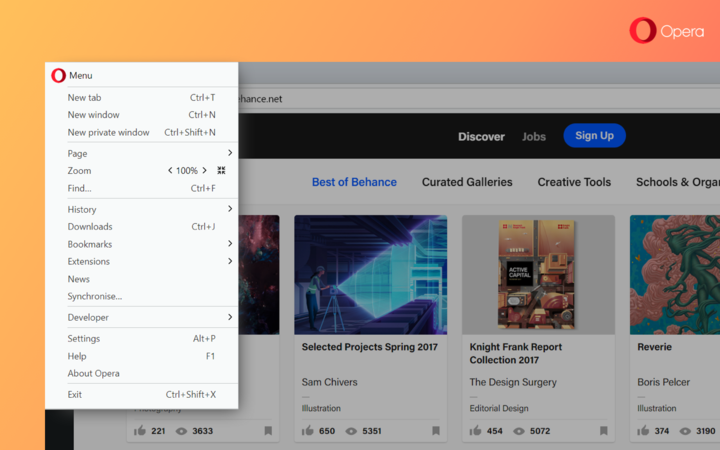Bookmark the Knight Frank Report Collection card

[604, 431]
